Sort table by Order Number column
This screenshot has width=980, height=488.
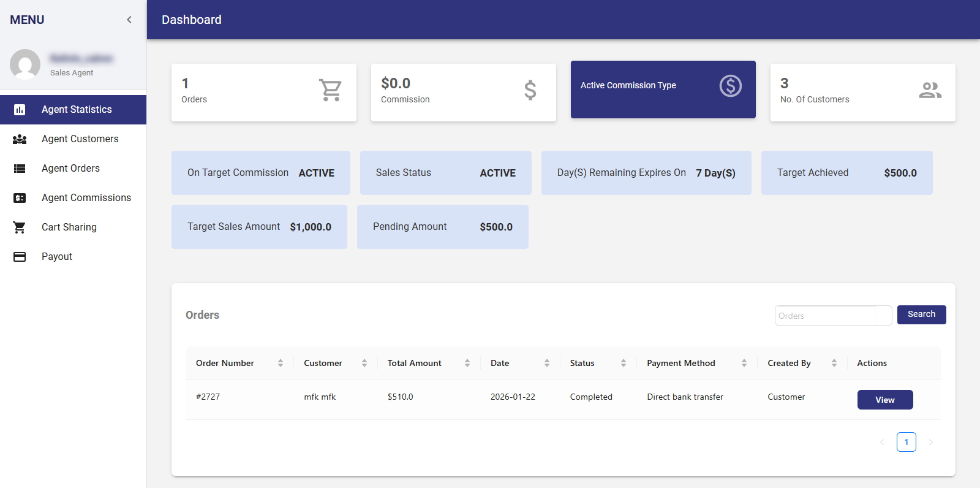coord(281,363)
